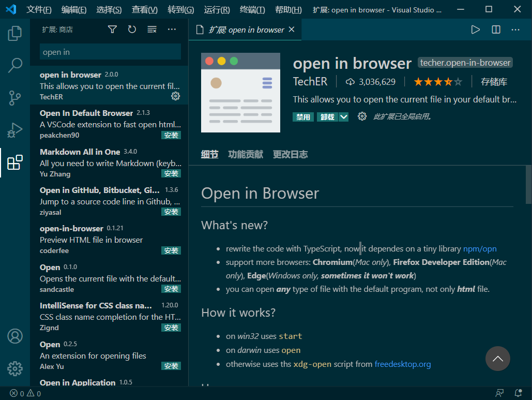
Task: Refresh the extensions list
Action: [132, 29]
